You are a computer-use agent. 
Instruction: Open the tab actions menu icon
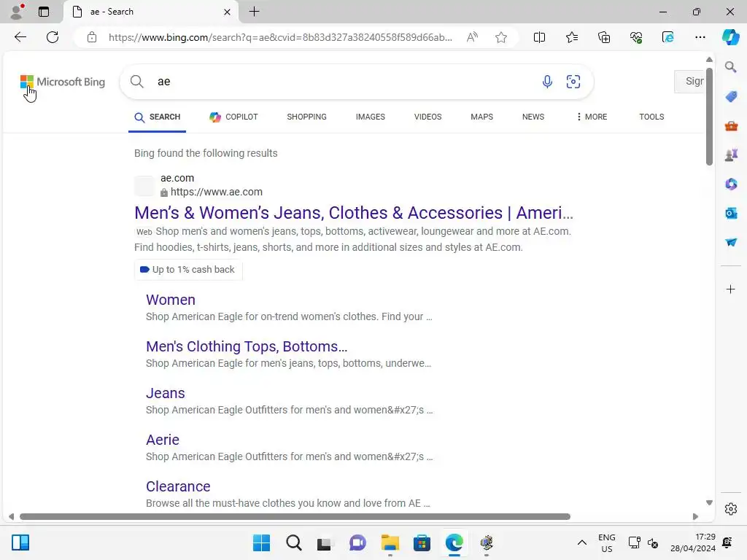pos(44,12)
